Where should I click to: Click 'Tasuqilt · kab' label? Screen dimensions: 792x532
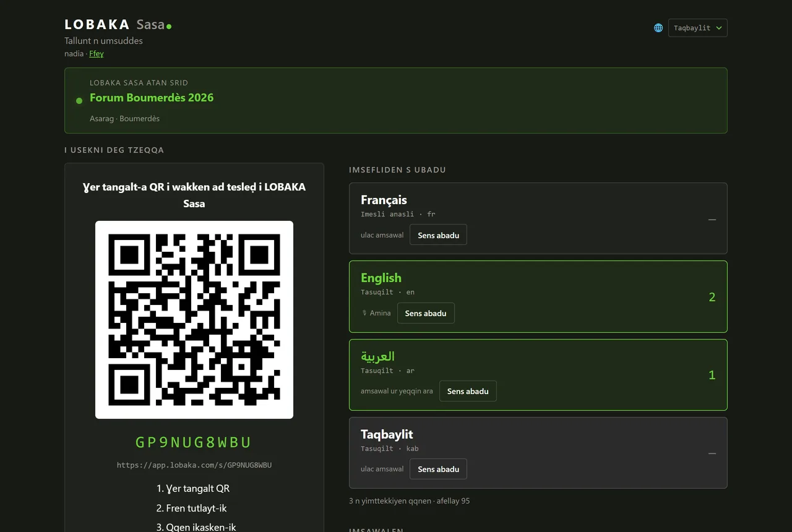390,448
